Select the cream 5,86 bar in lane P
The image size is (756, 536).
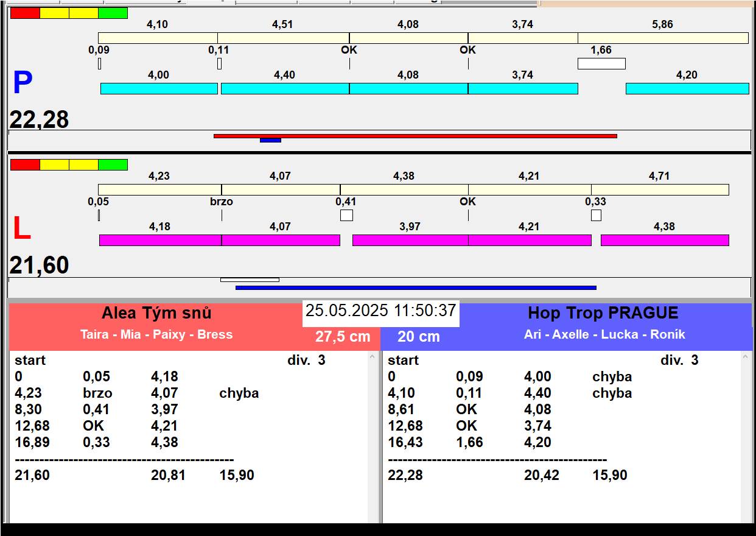pos(663,38)
